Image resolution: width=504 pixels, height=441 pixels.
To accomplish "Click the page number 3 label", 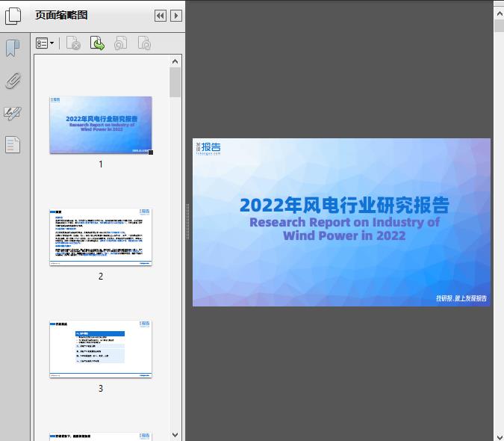I will tap(101, 388).
